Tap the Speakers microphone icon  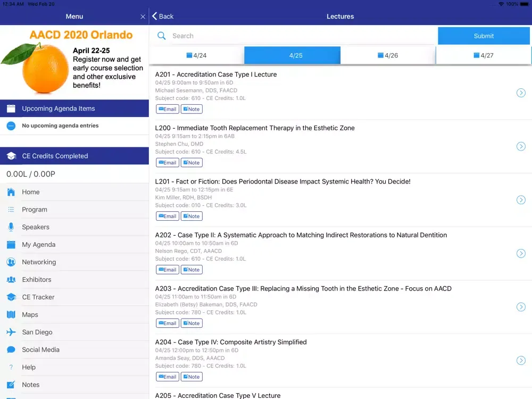[11, 227]
